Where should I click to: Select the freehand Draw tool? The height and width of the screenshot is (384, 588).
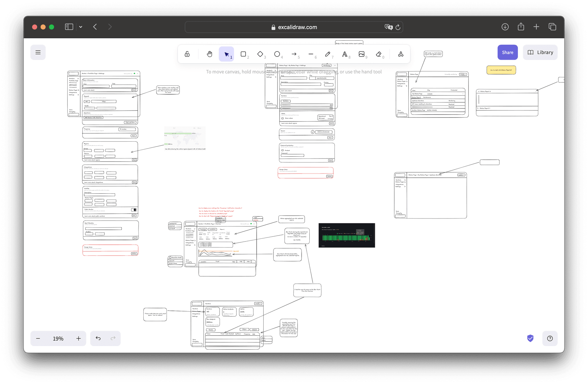328,54
